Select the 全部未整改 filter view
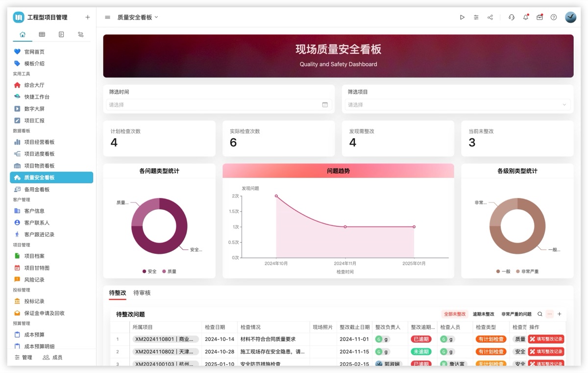The width and height of the screenshot is (588, 373). 455,314
